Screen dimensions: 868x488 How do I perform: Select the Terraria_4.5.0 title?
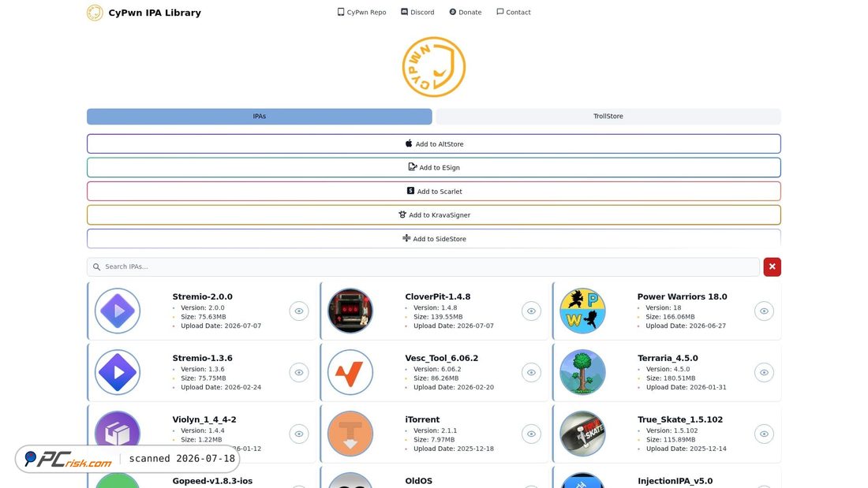pos(668,358)
